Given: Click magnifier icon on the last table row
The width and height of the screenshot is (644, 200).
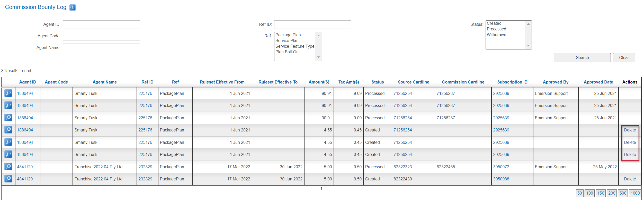Looking at the screenshot, I should point(8,179).
